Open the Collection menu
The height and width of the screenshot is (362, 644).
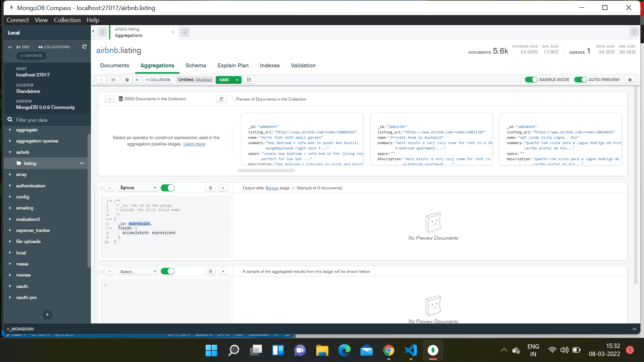[67, 20]
